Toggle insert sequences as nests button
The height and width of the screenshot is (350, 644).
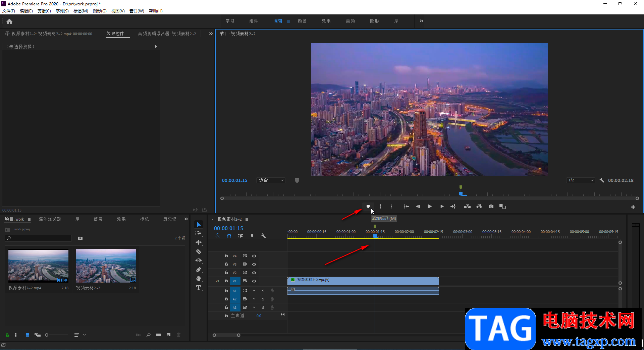218,236
